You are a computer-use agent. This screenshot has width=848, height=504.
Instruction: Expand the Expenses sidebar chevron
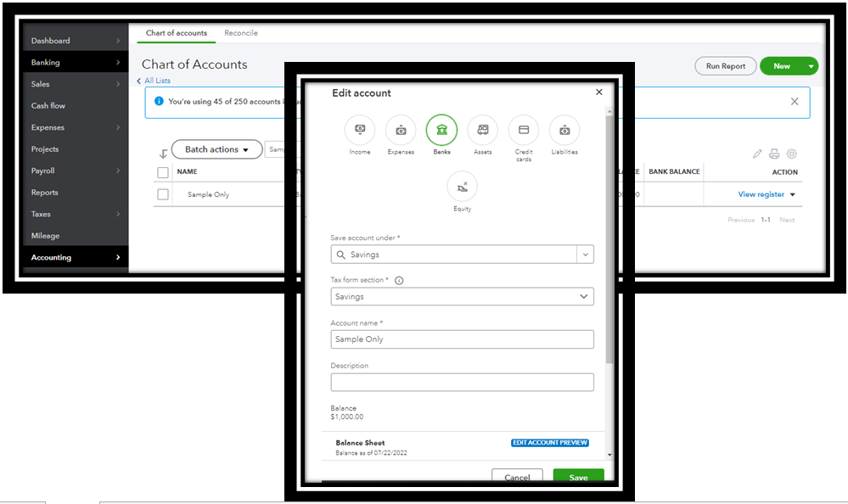(x=118, y=127)
